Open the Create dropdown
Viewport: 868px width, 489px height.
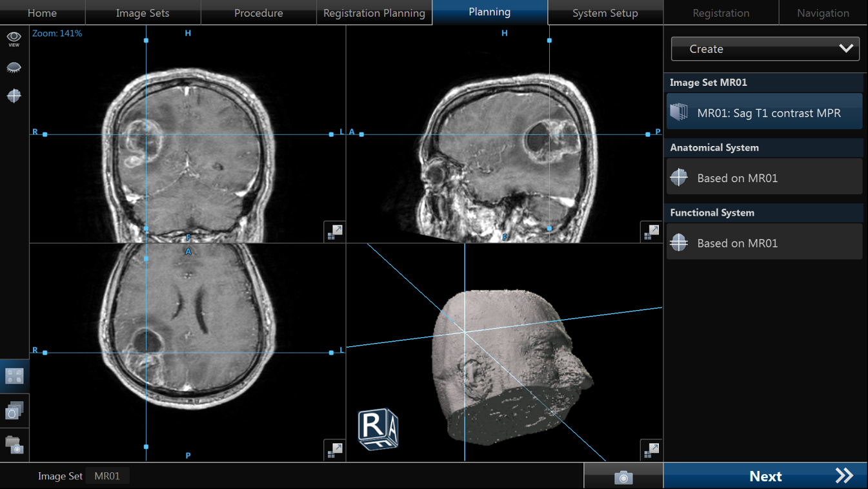(765, 49)
